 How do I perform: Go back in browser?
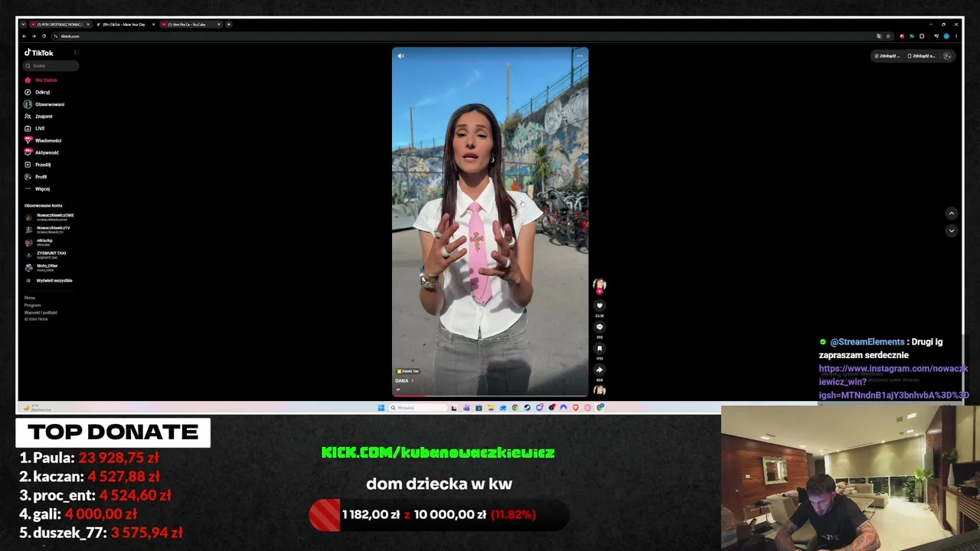[x=24, y=36]
